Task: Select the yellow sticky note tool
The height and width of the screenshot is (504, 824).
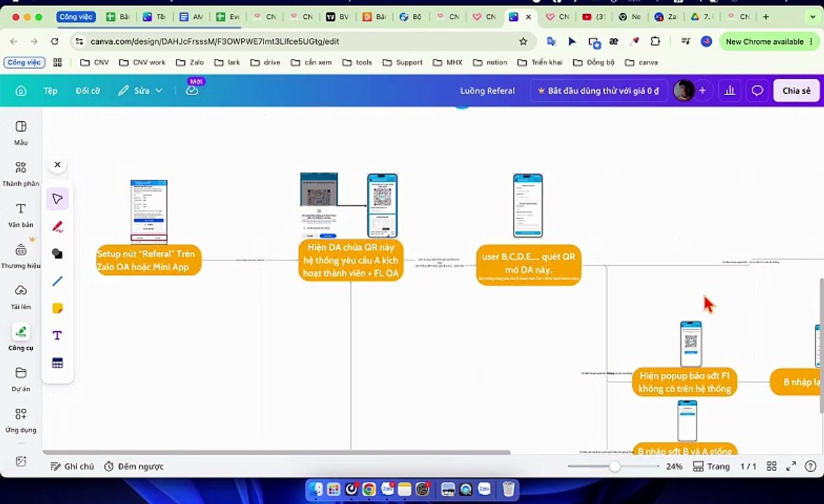Action: point(57,308)
